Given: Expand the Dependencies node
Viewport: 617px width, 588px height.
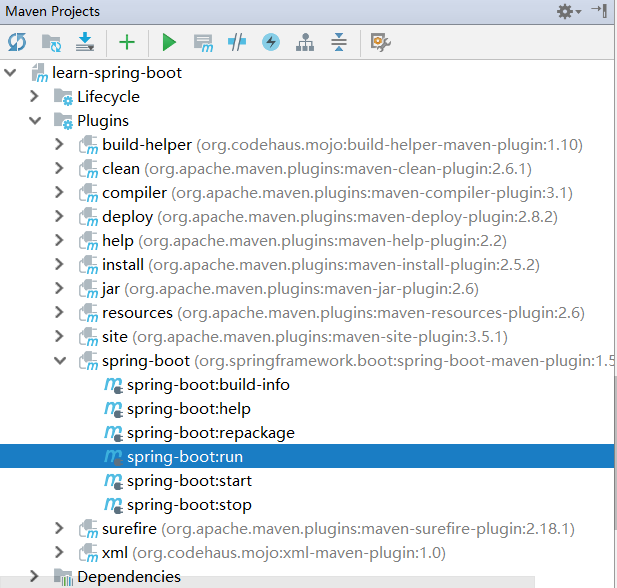Looking at the screenshot, I should tap(35, 577).
